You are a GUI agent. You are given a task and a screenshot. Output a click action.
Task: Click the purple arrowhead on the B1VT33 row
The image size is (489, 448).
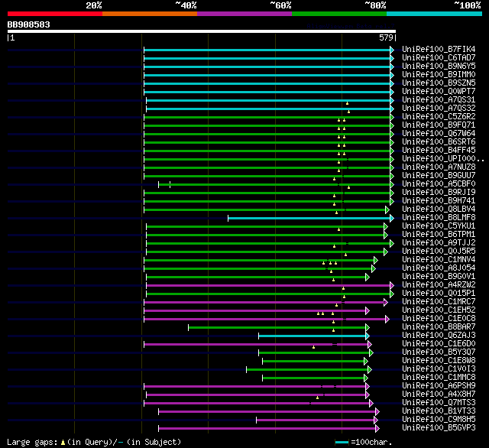[x=377, y=412]
